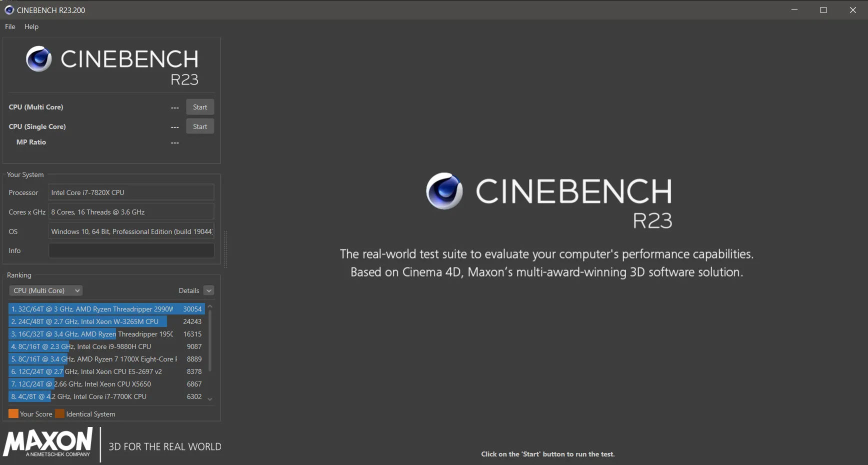Click the ranking list scrollbar thumb
The image size is (868, 465).
[210, 341]
